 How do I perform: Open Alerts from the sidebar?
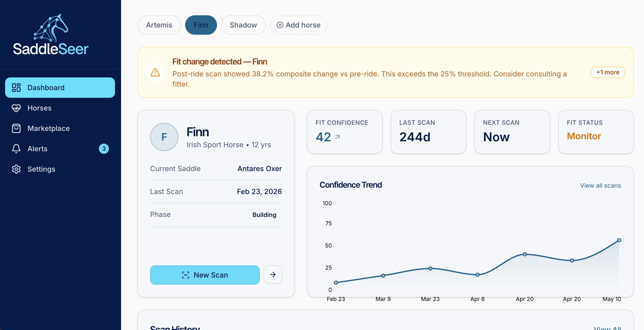click(x=60, y=149)
